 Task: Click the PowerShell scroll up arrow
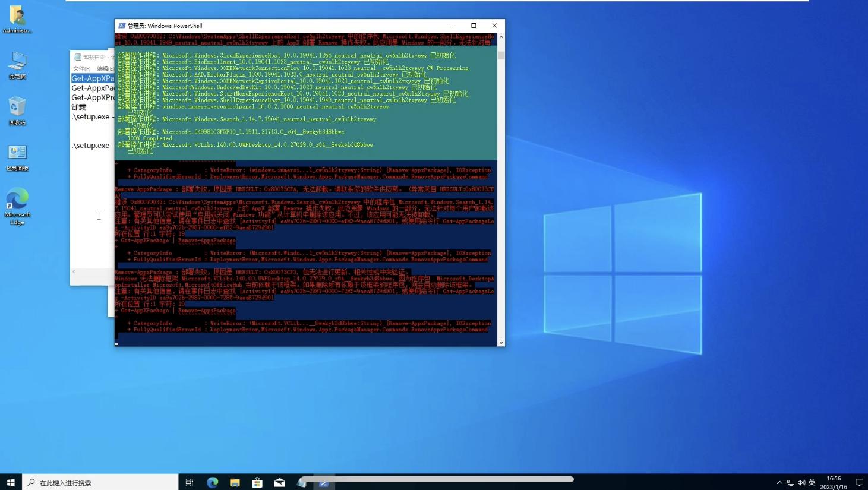point(501,37)
